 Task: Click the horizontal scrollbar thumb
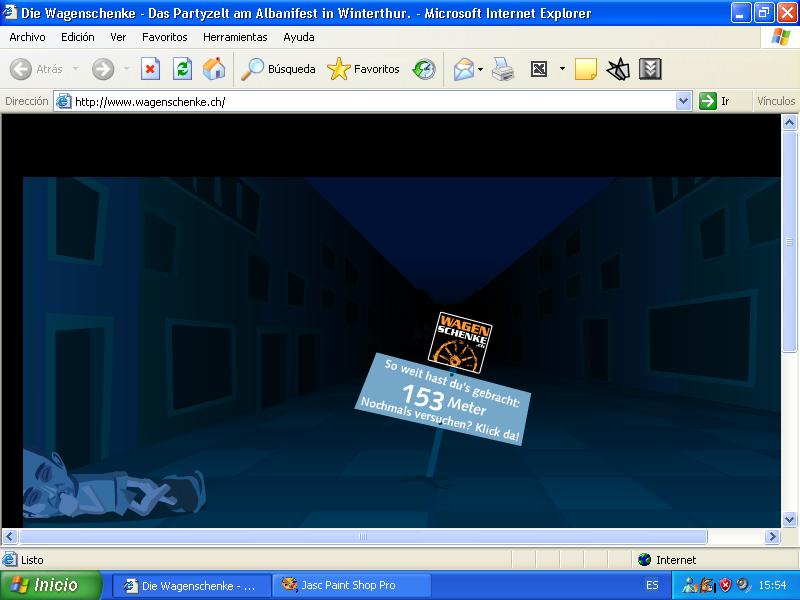tap(363, 537)
